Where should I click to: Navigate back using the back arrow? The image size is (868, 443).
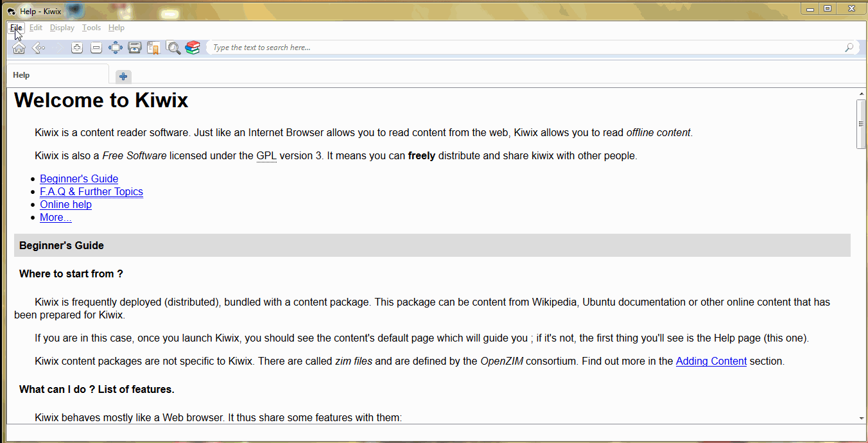[x=39, y=47]
